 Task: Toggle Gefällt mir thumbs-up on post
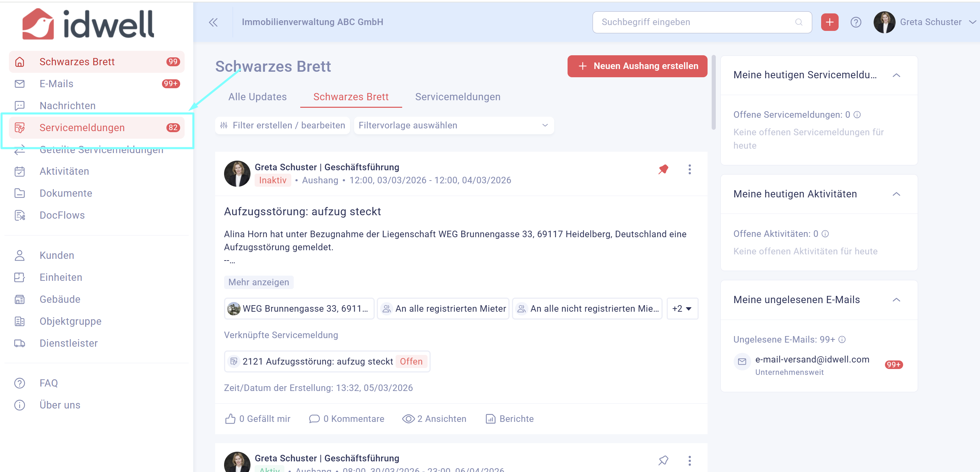tap(230, 419)
